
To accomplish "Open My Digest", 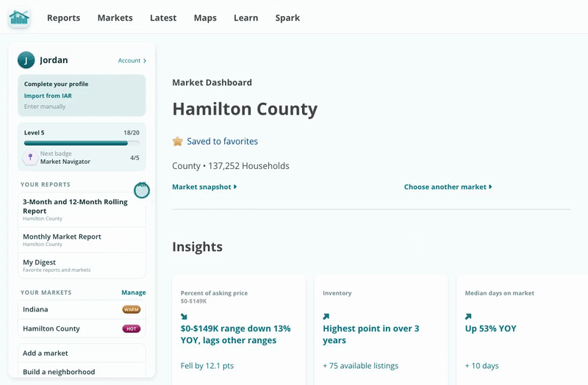I will (x=82, y=265).
